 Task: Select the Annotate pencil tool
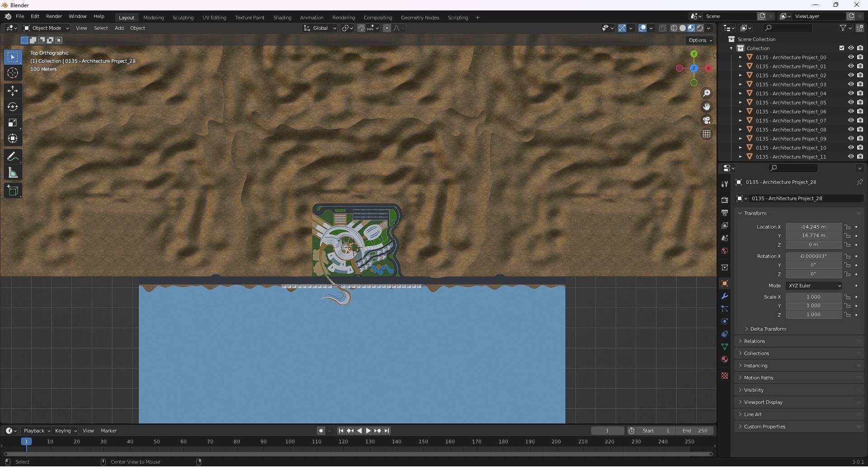click(13, 157)
